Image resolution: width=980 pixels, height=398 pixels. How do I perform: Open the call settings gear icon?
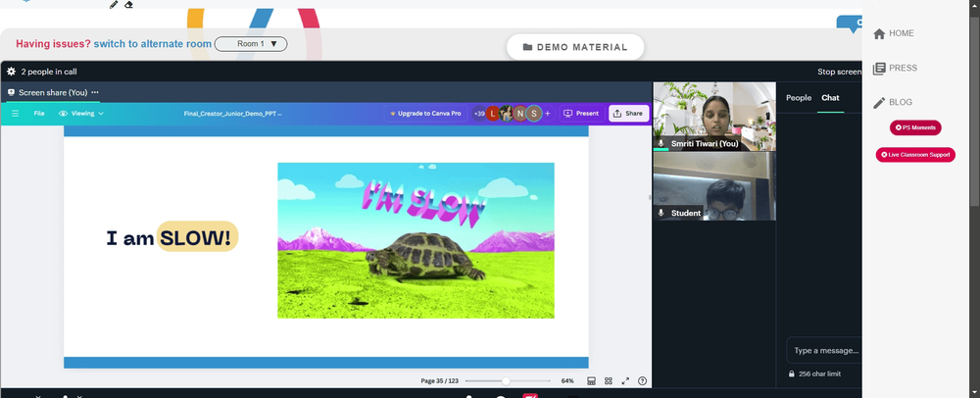[x=11, y=72]
